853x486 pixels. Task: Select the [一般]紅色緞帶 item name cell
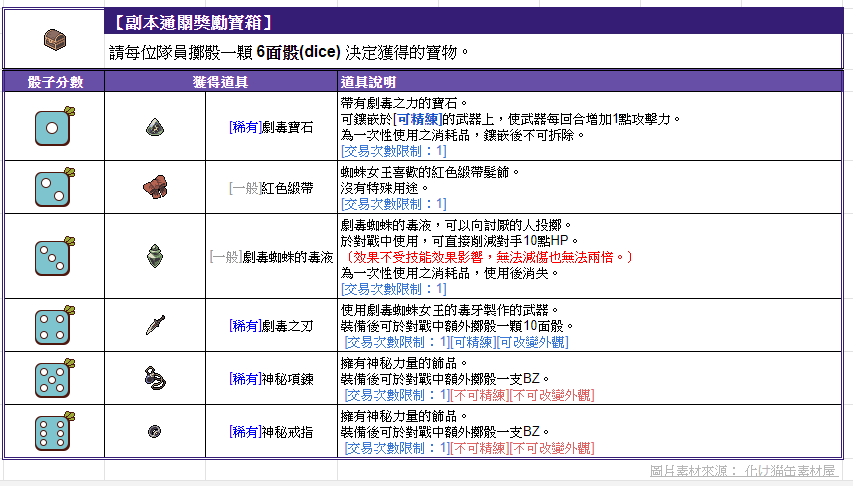[x=271, y=188]
